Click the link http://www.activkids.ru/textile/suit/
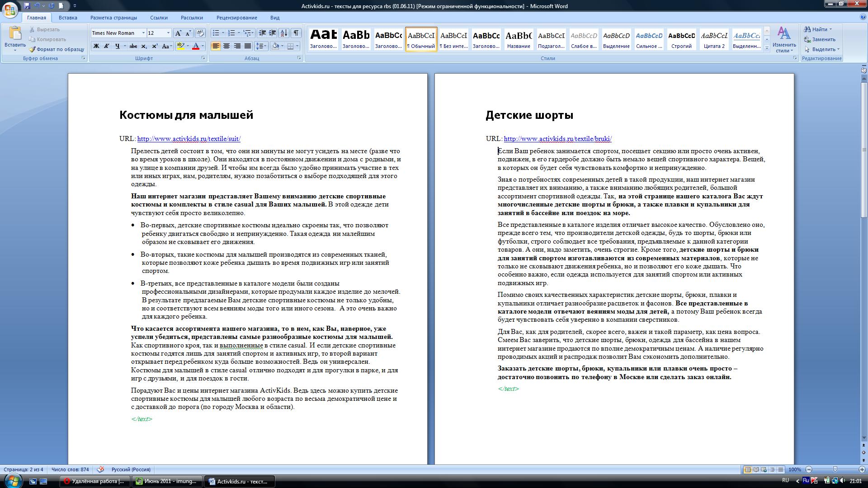The image size is (868, 488). click(189, 139)
